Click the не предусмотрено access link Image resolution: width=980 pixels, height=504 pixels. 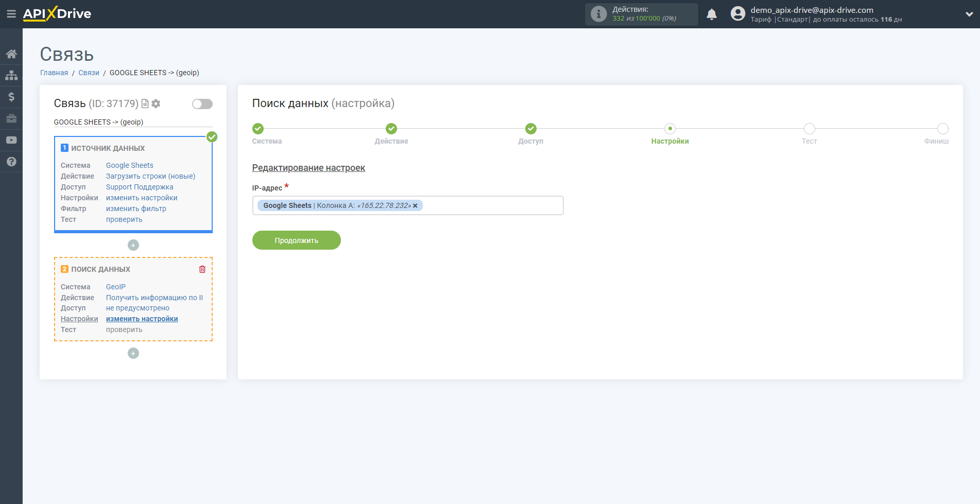(x=137, y=308)
